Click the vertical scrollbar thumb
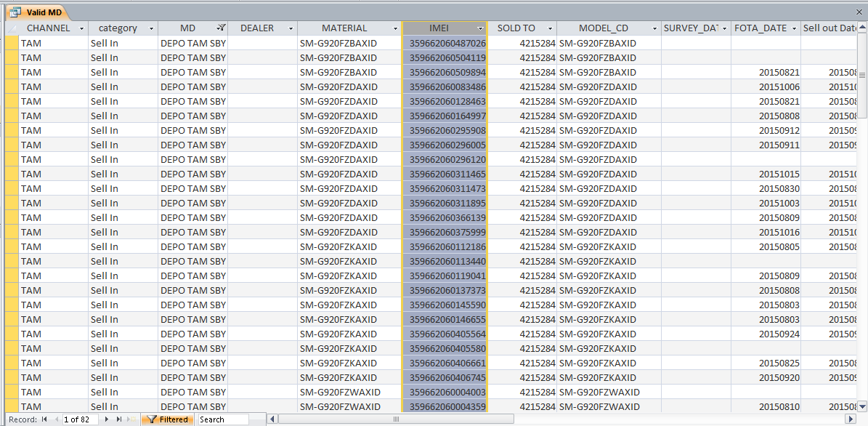 (862, 75)
